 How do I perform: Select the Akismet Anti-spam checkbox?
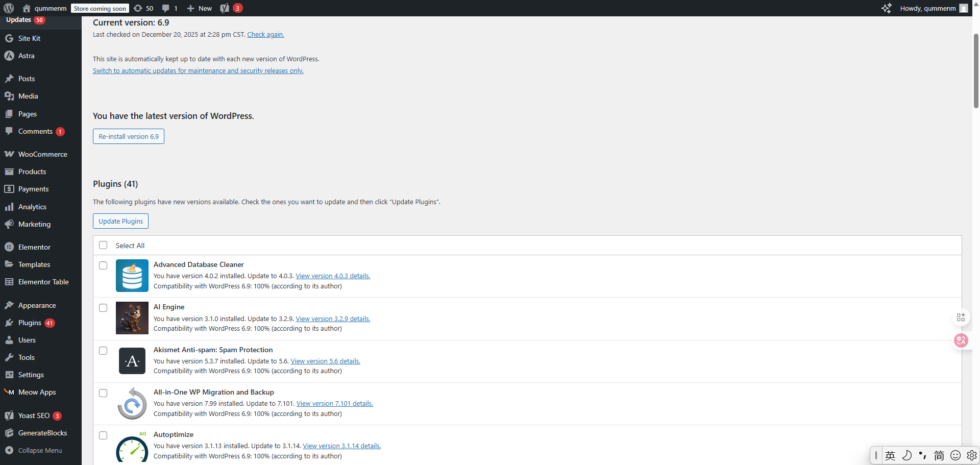tap(103, 351)
